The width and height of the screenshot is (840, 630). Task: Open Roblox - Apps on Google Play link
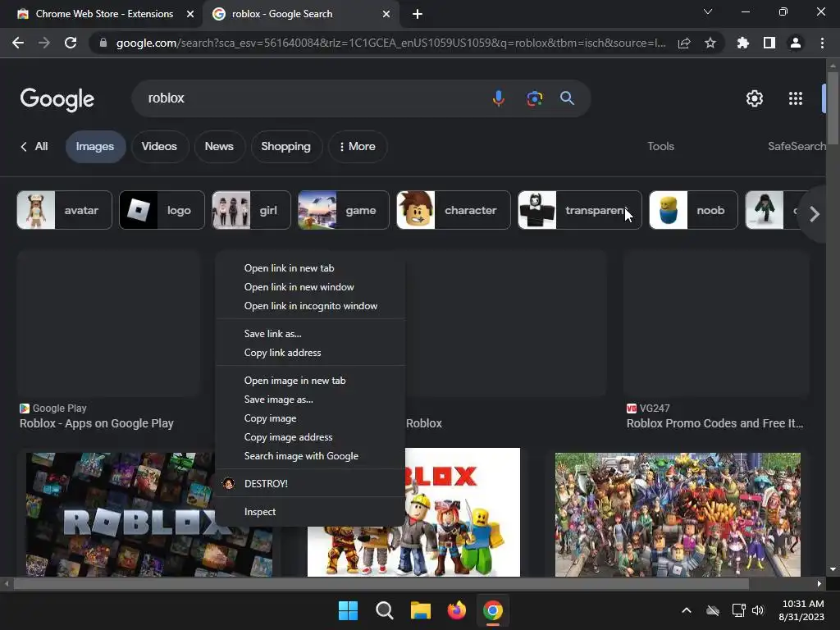pos(97,423)
